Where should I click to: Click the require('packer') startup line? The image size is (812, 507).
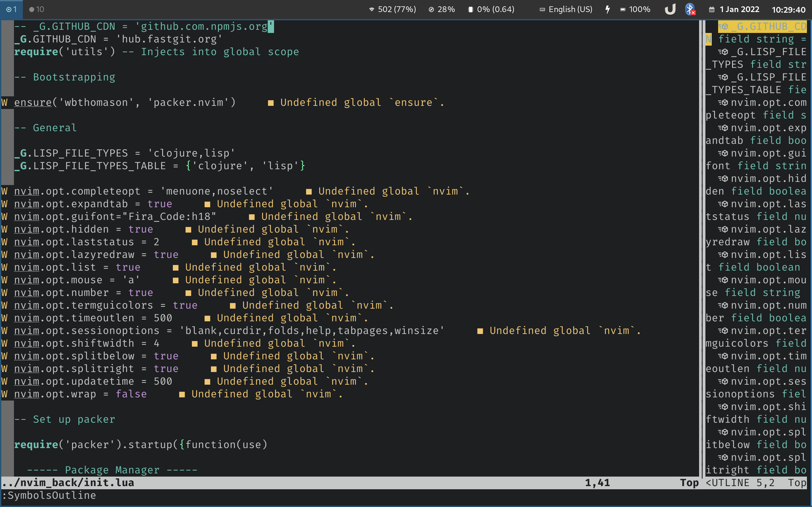[x=141, y=445]
